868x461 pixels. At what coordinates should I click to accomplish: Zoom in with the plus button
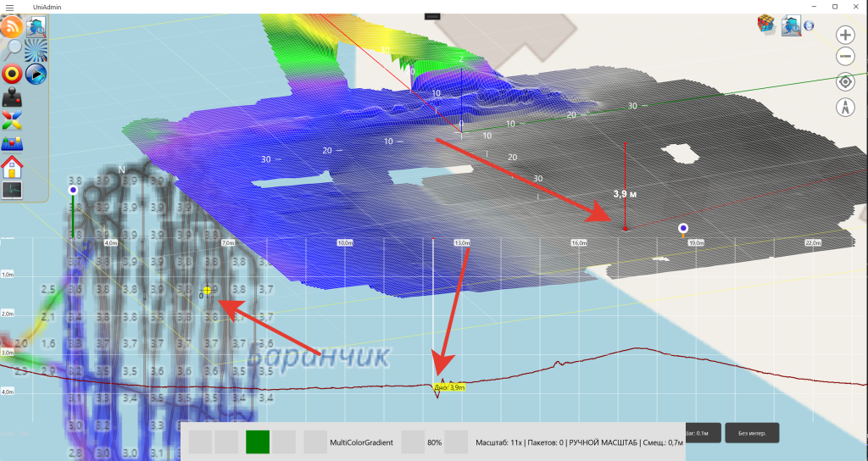[845, 35]
